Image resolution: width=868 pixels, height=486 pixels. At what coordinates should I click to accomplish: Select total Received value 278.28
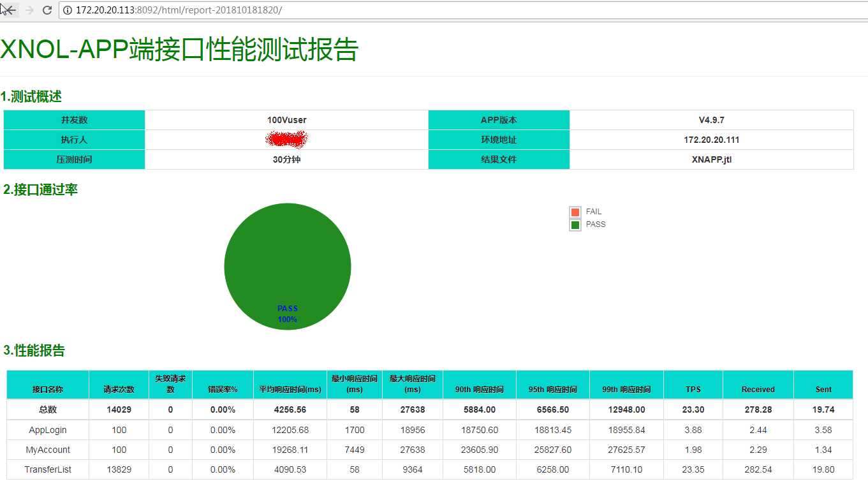758,409
